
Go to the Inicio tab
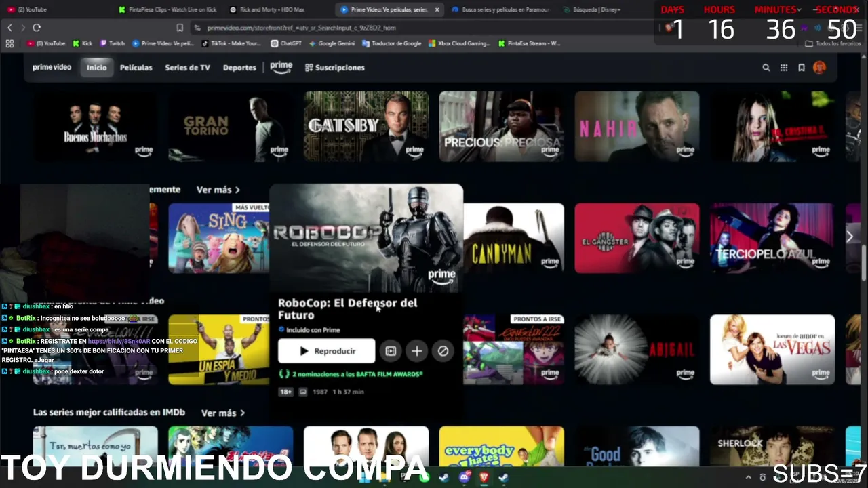pyautogui.click(x=96, y=68)
